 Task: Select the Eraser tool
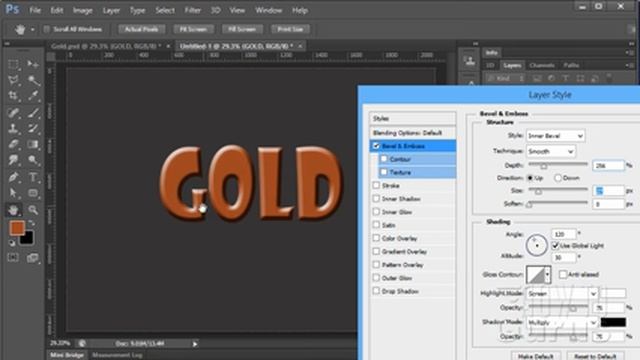[13, 144]
